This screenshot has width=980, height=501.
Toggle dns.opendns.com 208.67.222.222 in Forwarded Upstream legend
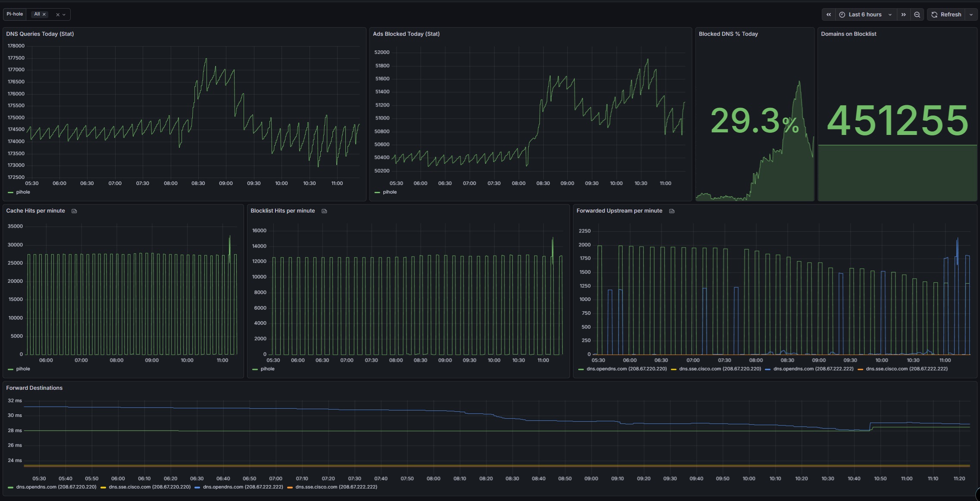click(x=813, y=369)
